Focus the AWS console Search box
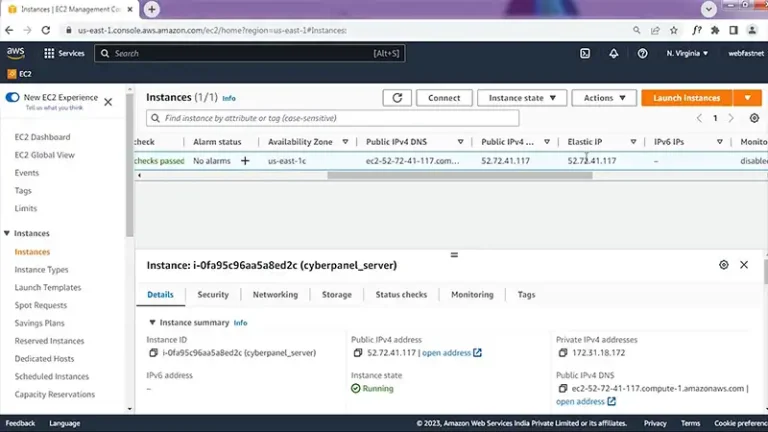This screenshot has height=432, width=768. (250, 53)
